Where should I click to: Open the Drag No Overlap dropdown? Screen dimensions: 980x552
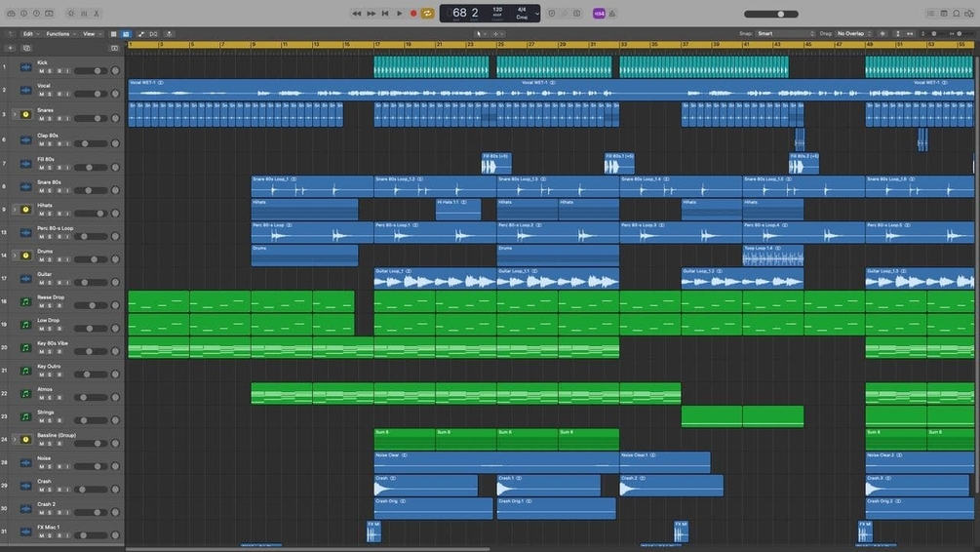tap(854, 34)
